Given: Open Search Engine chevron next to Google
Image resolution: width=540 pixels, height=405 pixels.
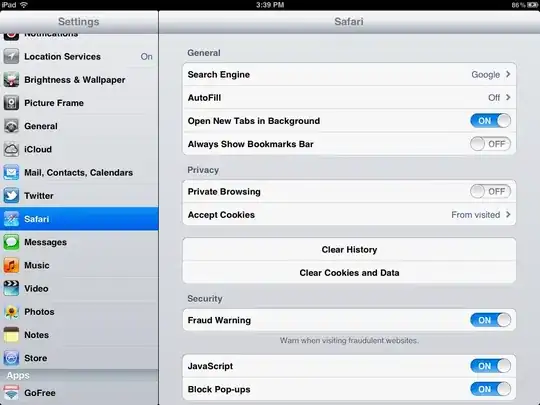Looking at the screenshot, I should pos(508,74).
